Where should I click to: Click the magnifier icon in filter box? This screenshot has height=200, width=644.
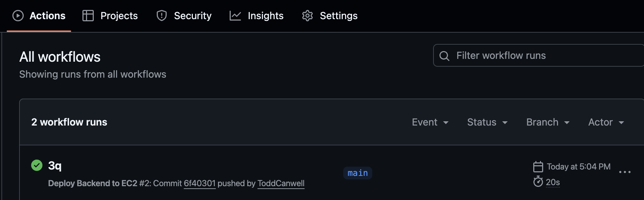click(444, 56)
